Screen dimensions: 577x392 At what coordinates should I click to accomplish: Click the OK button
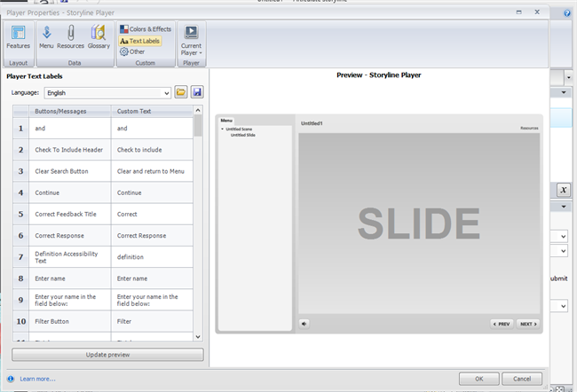click(x=479, y=379)
